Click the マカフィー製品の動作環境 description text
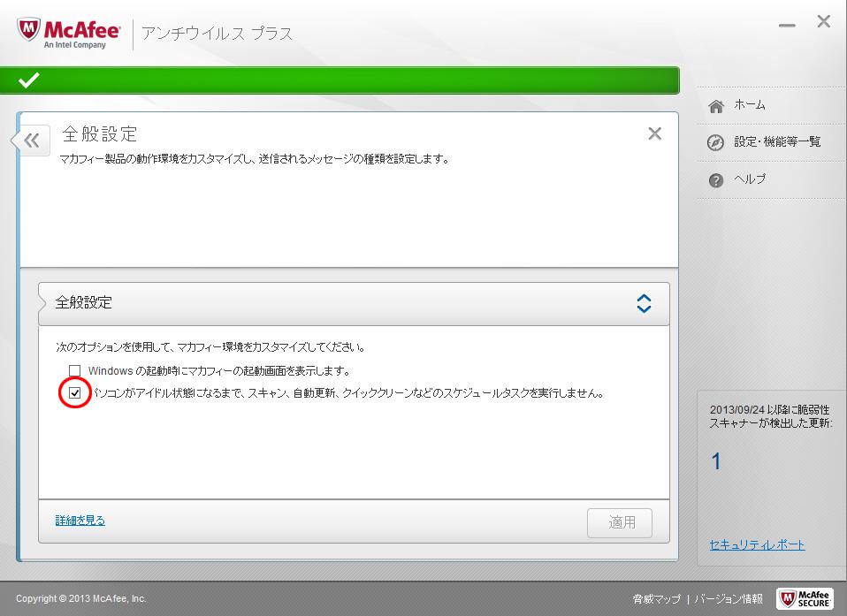The width and height of the screenshot is (847, 616). [x=255, y=159]
